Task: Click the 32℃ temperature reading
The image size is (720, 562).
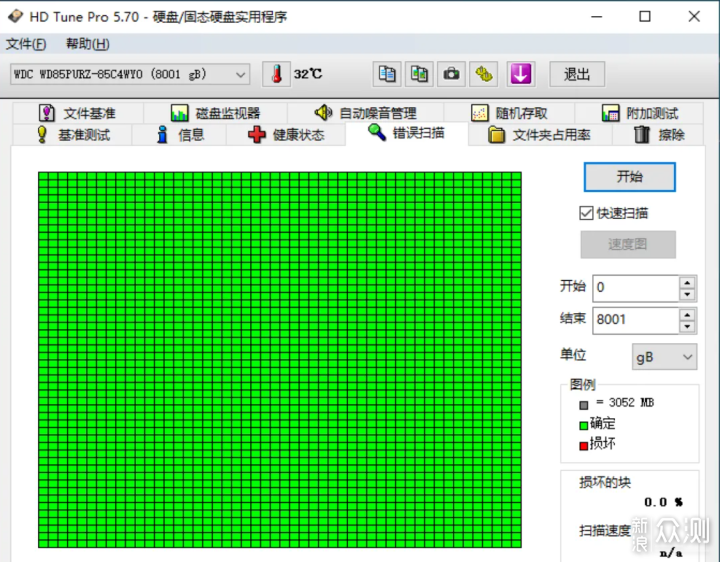Action: coord(308,74)
